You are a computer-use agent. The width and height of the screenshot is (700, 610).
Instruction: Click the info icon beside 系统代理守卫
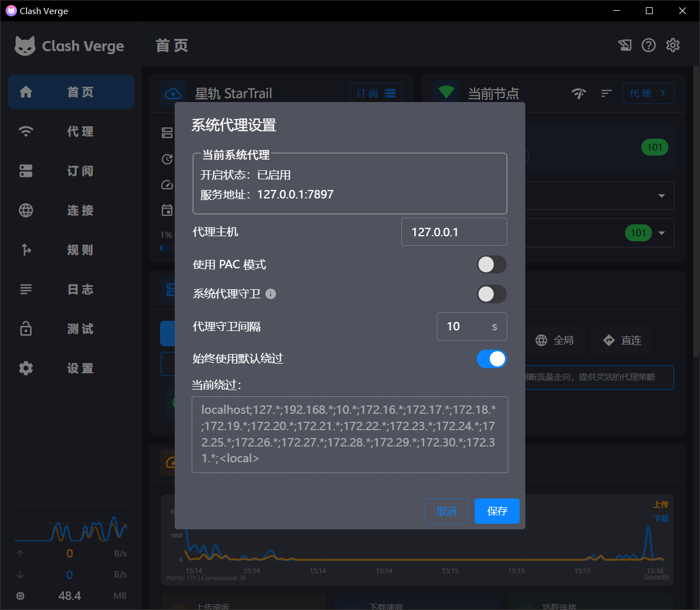[x=271, y=294]
